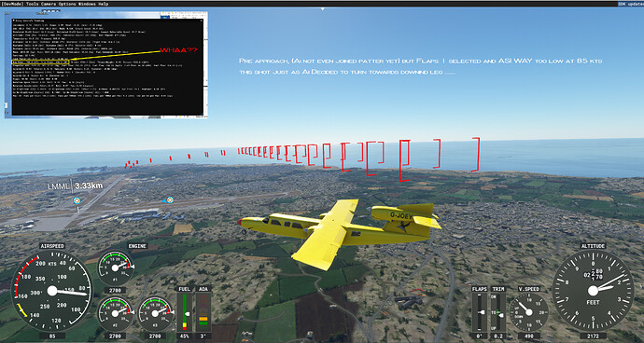Click the V.SPEED indicator gauge
This screenshot has height=343, width=644.
[x=528, y=312]
